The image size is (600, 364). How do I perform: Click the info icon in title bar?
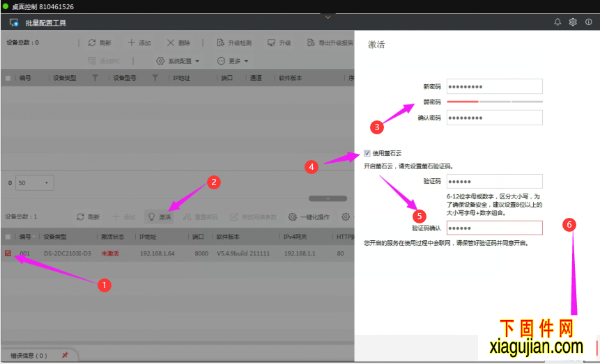pyautogui.click(x=589, y=22)
